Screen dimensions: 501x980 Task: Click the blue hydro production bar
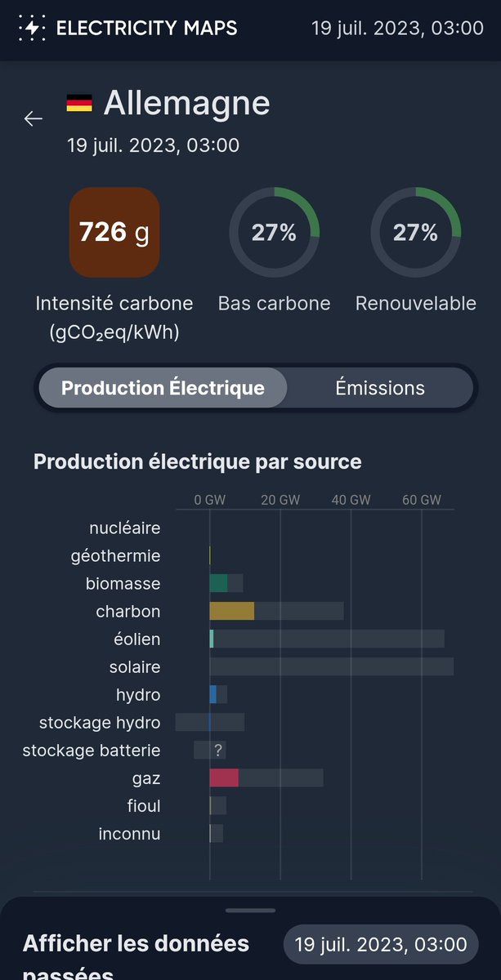point(213,695)
